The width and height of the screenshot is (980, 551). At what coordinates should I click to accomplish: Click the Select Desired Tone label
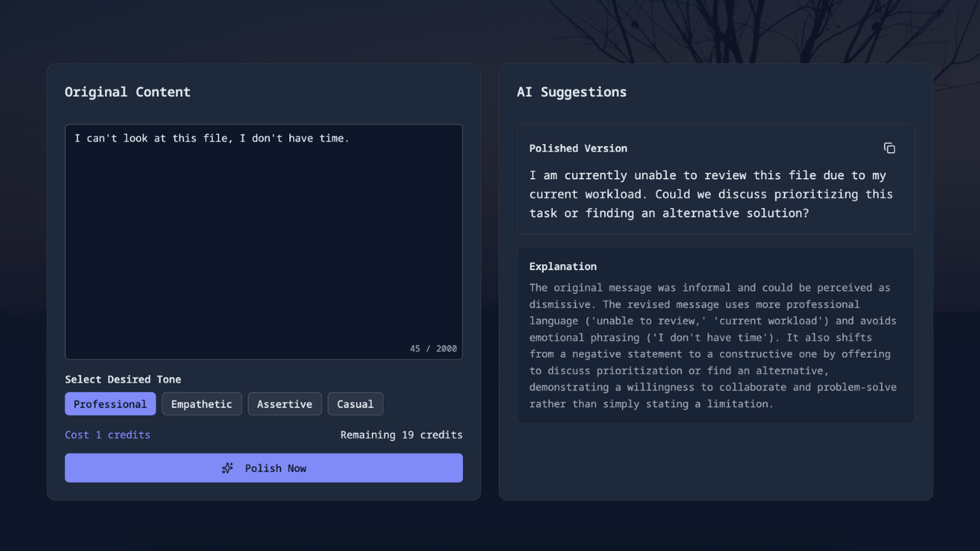tap(122, 380)
